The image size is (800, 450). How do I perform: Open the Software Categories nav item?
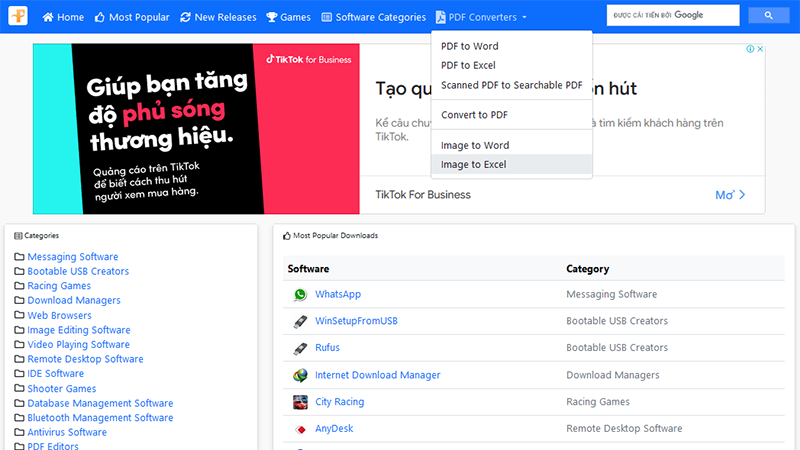(373, 17)
